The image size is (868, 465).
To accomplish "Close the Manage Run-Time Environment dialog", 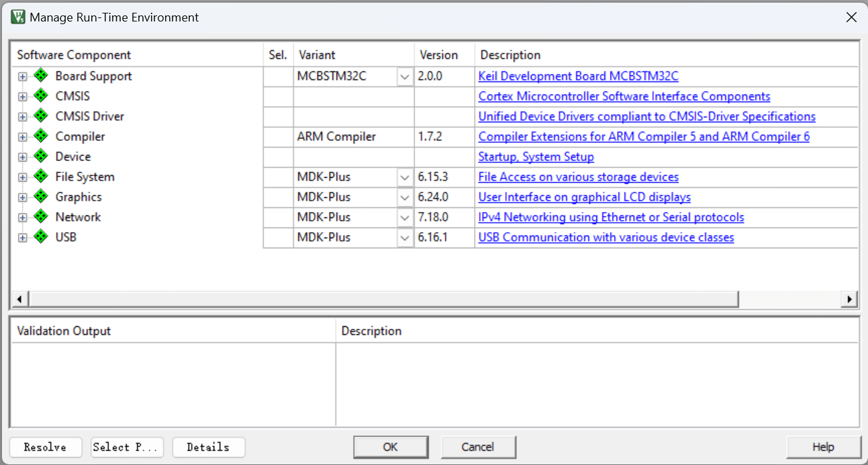I will (851, 17).
